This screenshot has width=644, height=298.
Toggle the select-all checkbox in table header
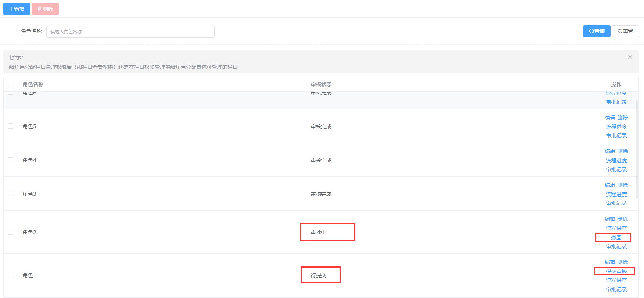click(10, 84)
